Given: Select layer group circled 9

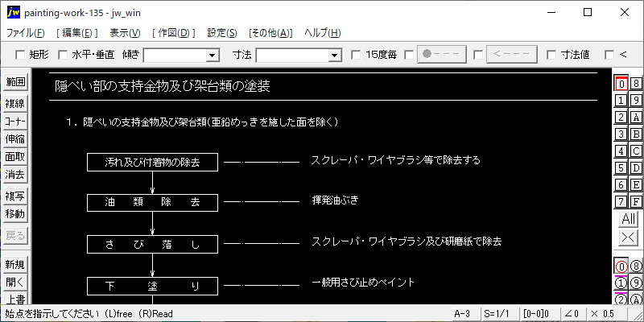Looking at the screenshot, I should [x=636, y=283].
